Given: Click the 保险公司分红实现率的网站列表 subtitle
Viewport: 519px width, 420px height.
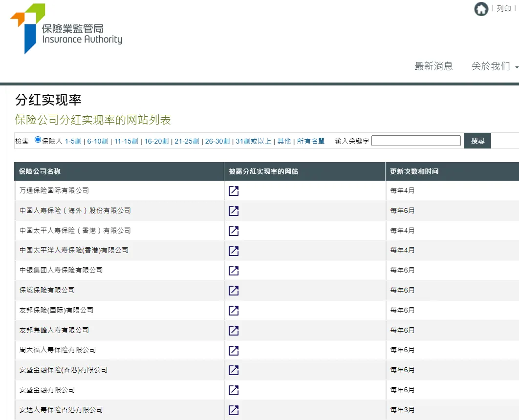Looking at the screenshot, I should click(x=93, y=120).
